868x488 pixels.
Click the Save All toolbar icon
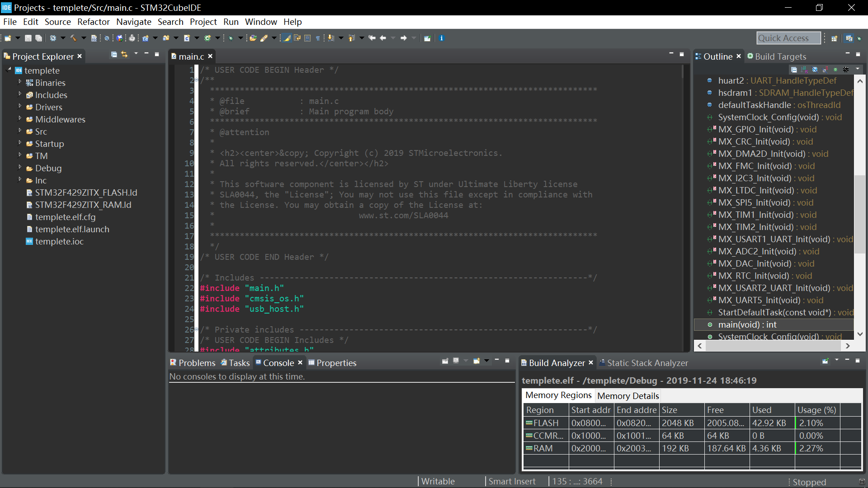click(x=39, y=38)
